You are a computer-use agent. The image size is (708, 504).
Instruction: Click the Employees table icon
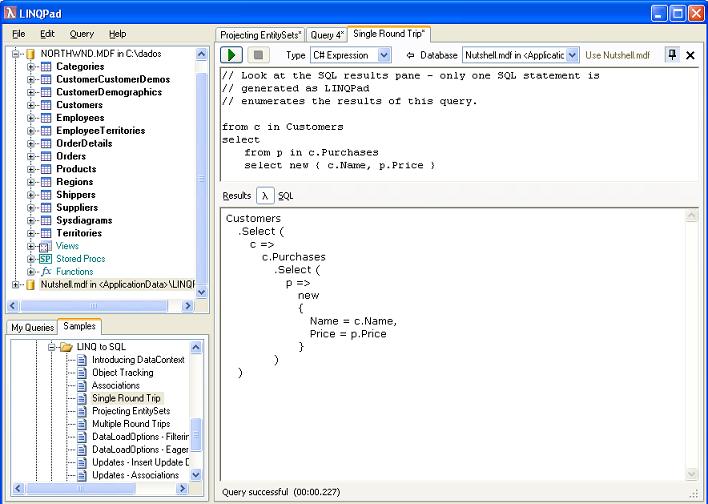[x=46, y=118]
